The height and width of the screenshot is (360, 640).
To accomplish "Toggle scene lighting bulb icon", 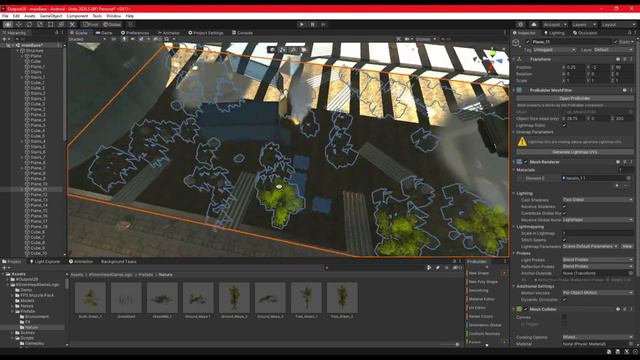I will [124, 39].
